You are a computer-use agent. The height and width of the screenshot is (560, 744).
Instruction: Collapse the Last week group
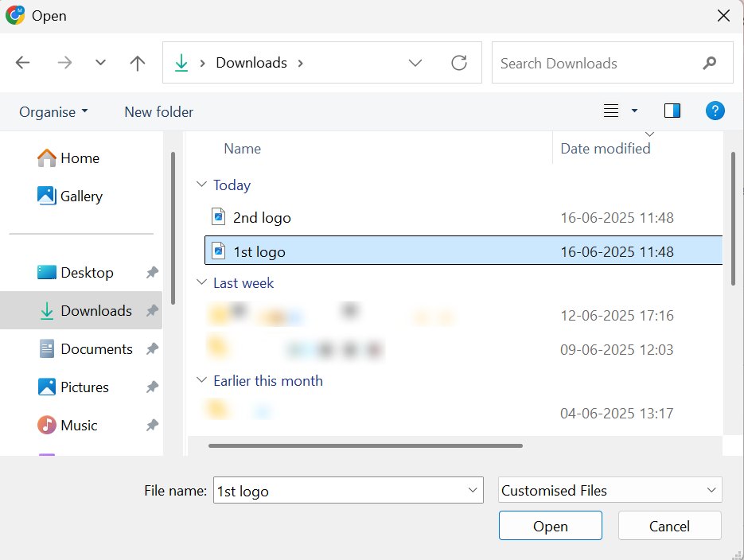click(x=201, y=283)
